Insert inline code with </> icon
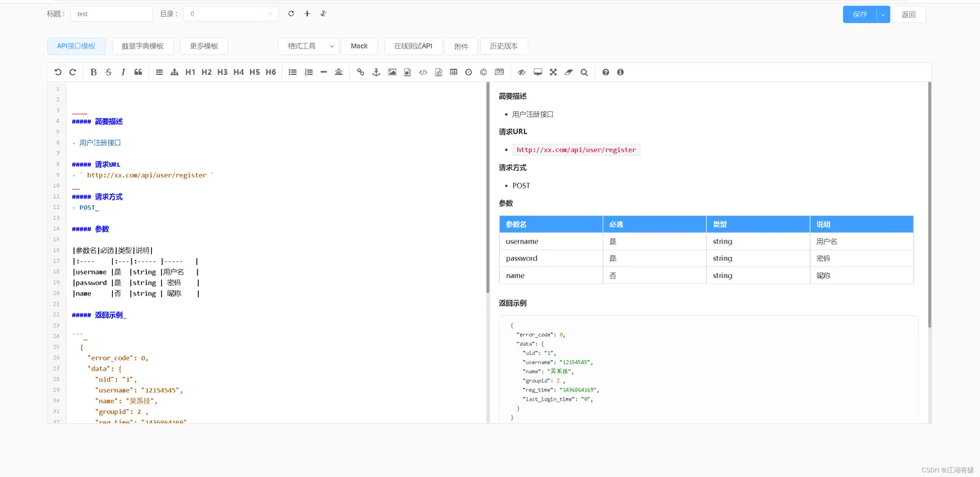Screen dimensions: 980x477 click(423, 72)
